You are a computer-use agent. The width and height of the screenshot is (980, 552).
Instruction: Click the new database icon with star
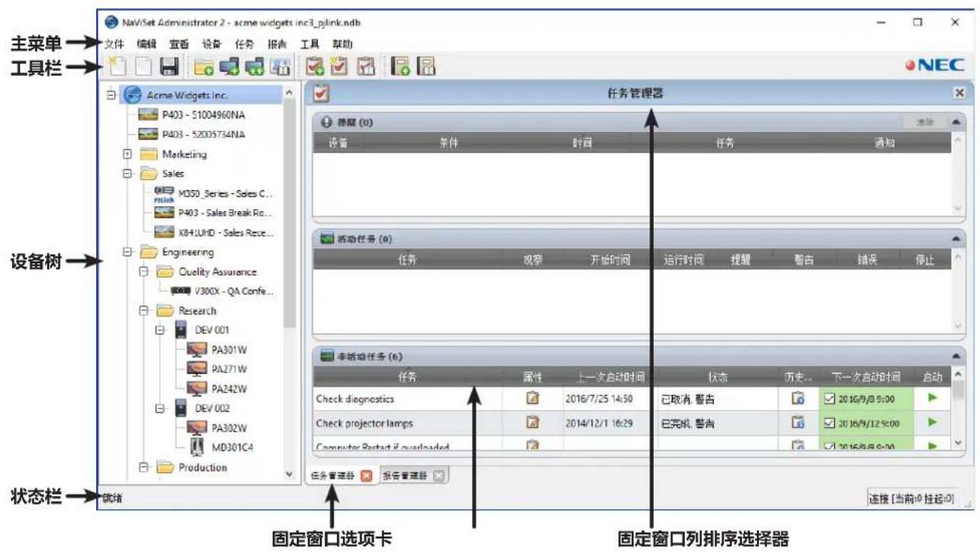[116, 67]
